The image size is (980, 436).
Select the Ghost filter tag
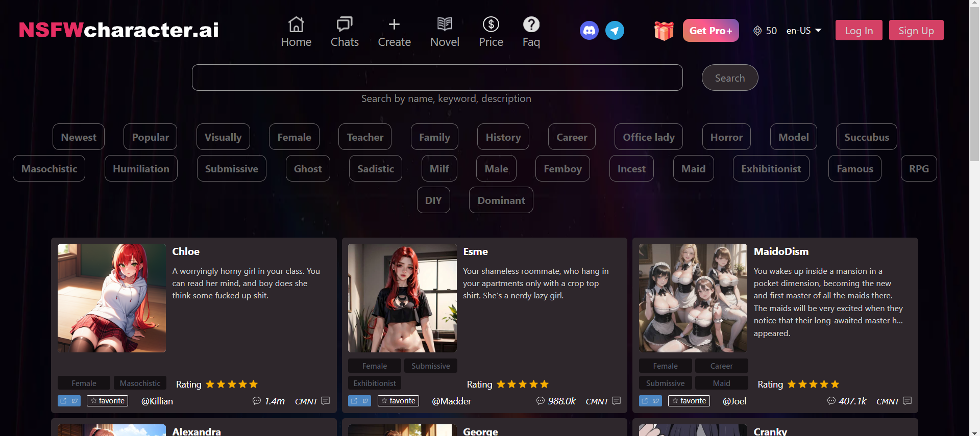click(x=308, y=168)
